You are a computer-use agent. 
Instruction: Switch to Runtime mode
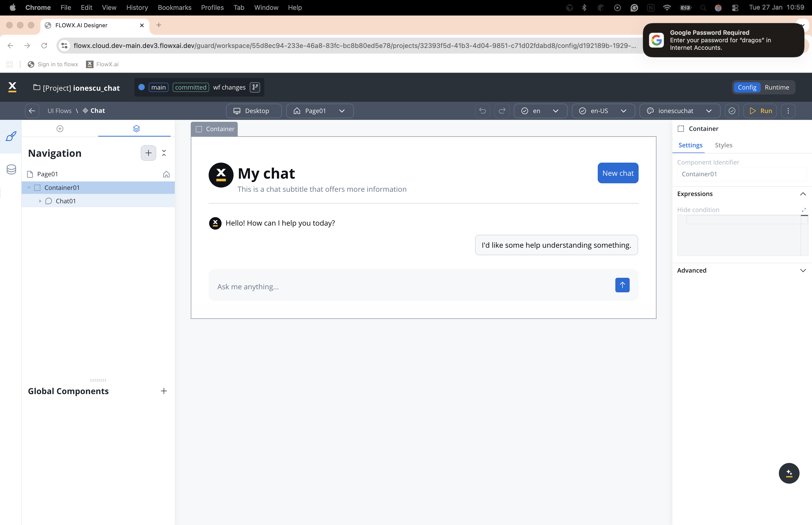coord(777,87)
